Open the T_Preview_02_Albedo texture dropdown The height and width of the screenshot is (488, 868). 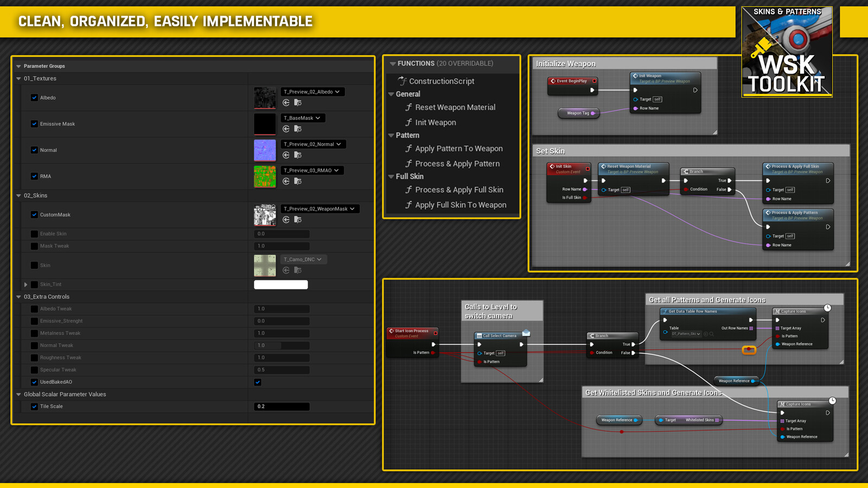tap(312, 92)
